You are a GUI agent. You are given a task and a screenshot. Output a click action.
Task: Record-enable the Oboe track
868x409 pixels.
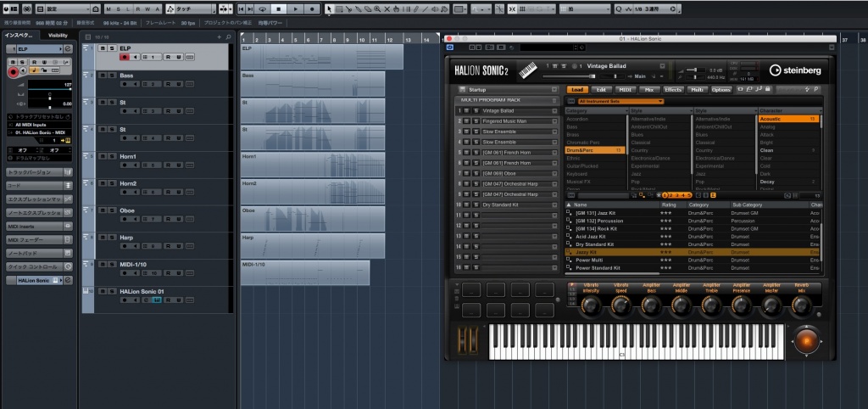pos(124,220)
